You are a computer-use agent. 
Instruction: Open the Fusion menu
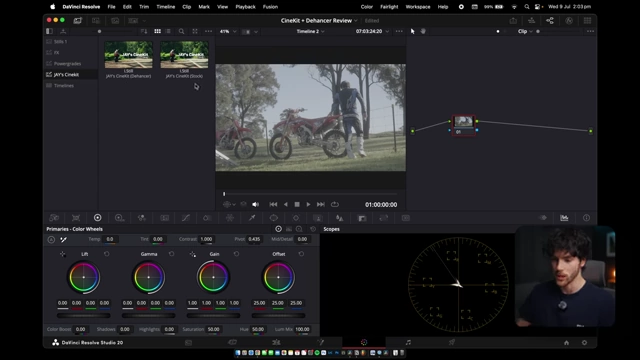click(x=270, y=7)
